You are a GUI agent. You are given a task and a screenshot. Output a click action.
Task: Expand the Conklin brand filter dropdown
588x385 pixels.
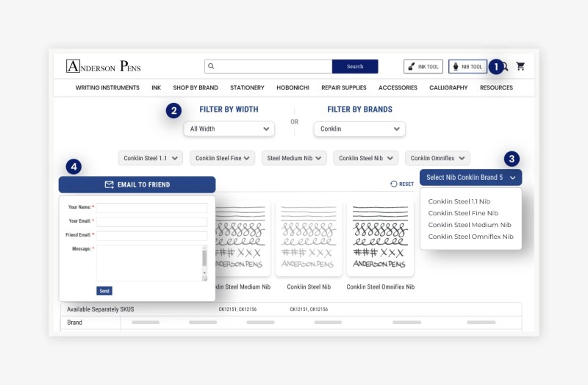click(359, 129)
